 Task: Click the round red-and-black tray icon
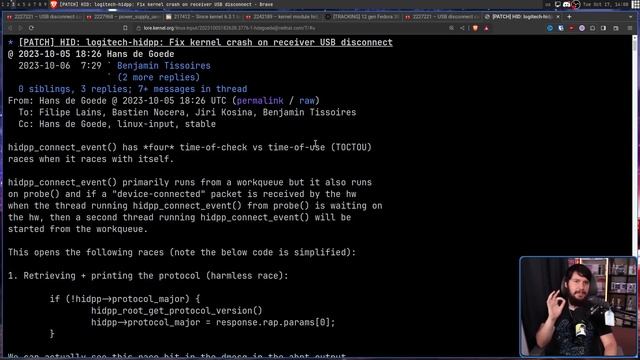576,4
